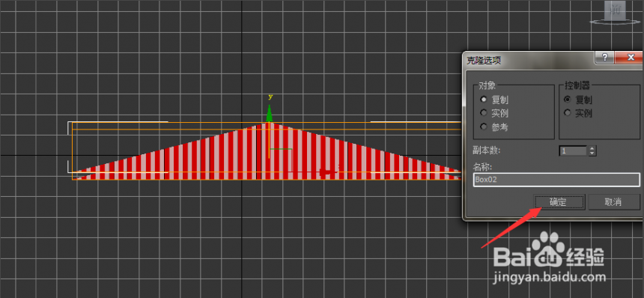Click the 名称 field containing Box02
Image resolution: width=644 pixels, height=298 pixels.
[x=556, y=180]
